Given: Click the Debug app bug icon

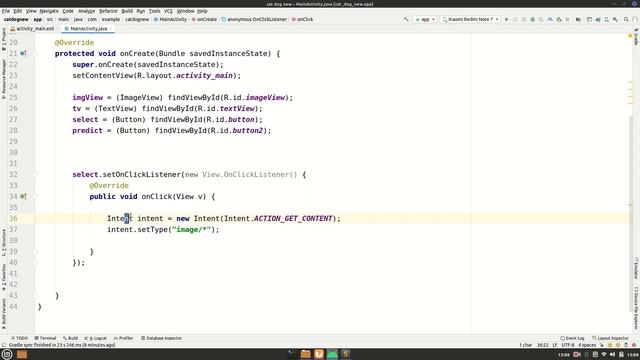Looking at the screenshot, I should (532, 19).
